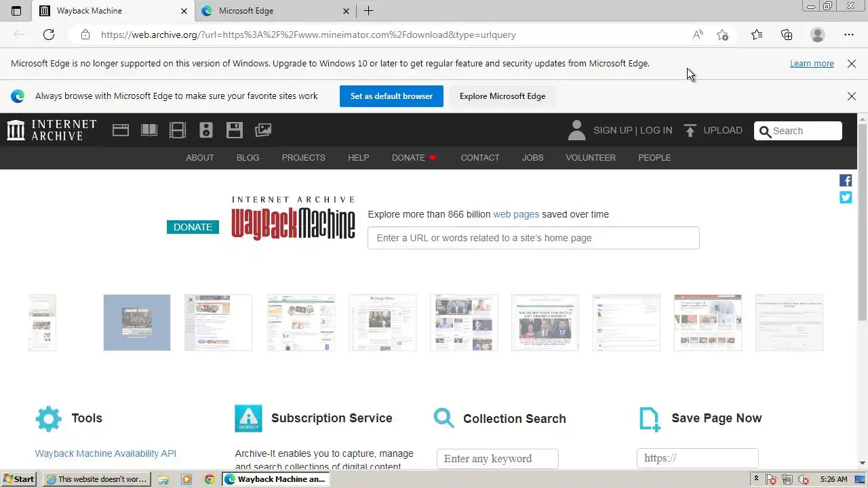Close the Microsoft Edge tab
Image resolution: width=868 pixels, height=488 pixels.
tap(346, 11)
